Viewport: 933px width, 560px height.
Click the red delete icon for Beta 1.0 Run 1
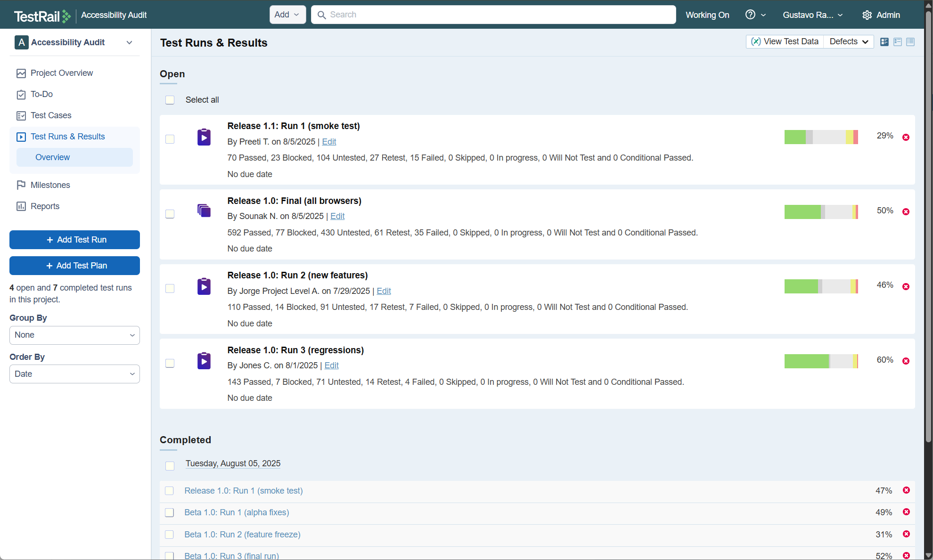pos(906,512)
